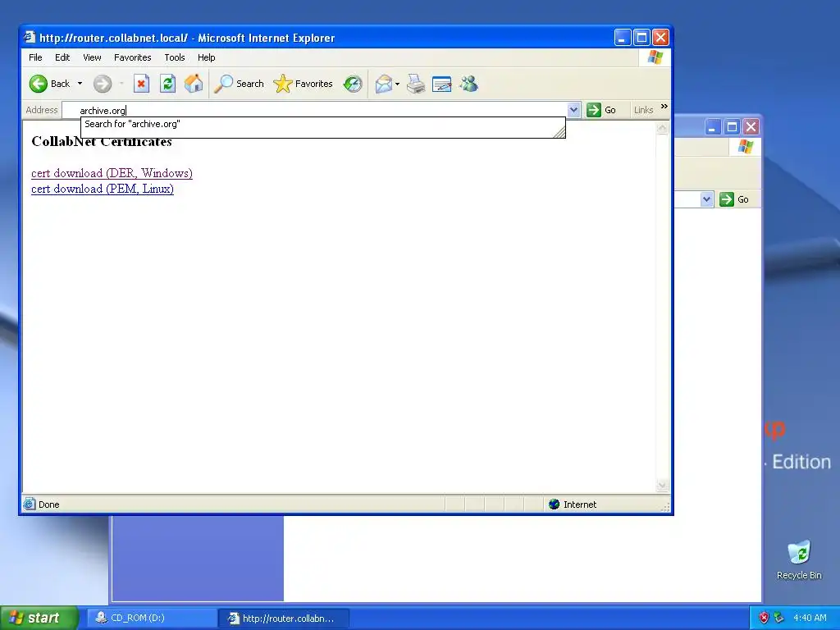The width and height of the screenshot is (840, 630).
Task: Open the History clock icon
Action: point(353,84)
